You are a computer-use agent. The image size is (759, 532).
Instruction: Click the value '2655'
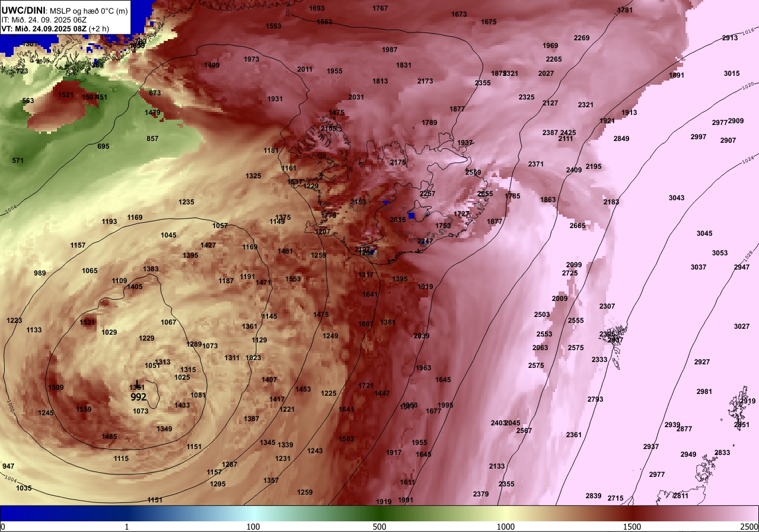(485, 194)
